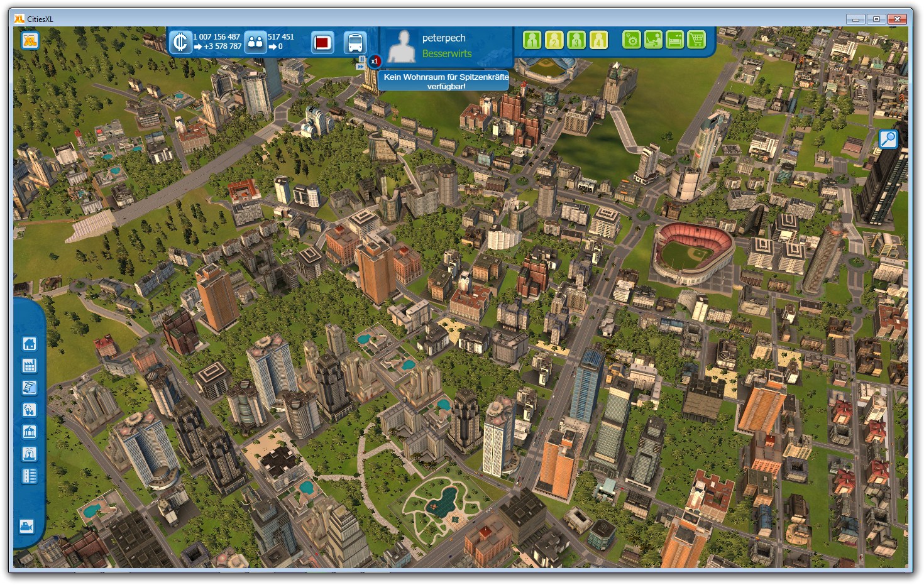
Task: Toggle the level 3 citizen class filter
Action: point(576,40)
